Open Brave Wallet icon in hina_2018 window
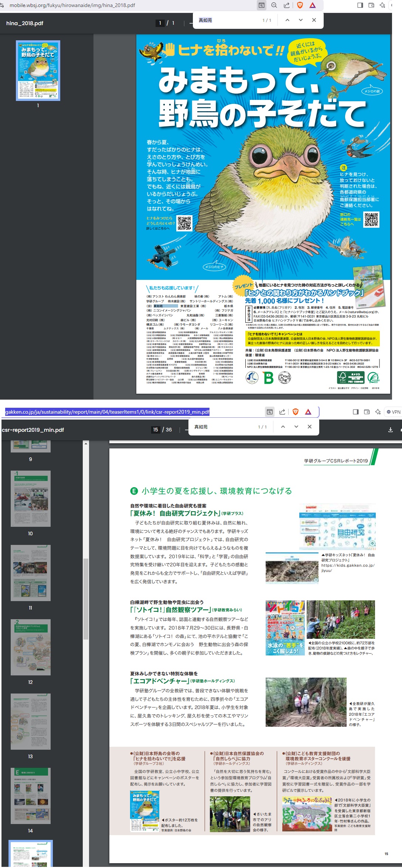 coord(371,5)
